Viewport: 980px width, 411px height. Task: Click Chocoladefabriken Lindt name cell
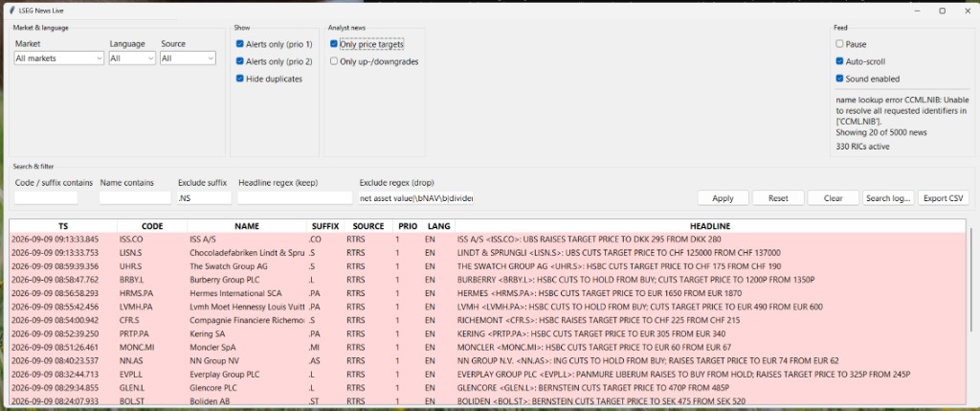[x=247, y=253]
